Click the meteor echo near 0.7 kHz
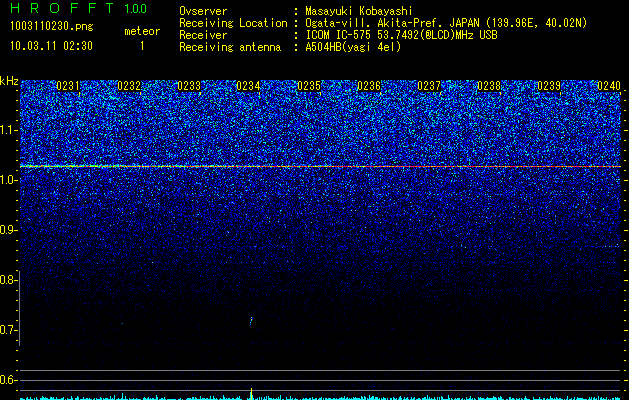The image size is (629, 400). pyautogui.click(x=251, y=321)
